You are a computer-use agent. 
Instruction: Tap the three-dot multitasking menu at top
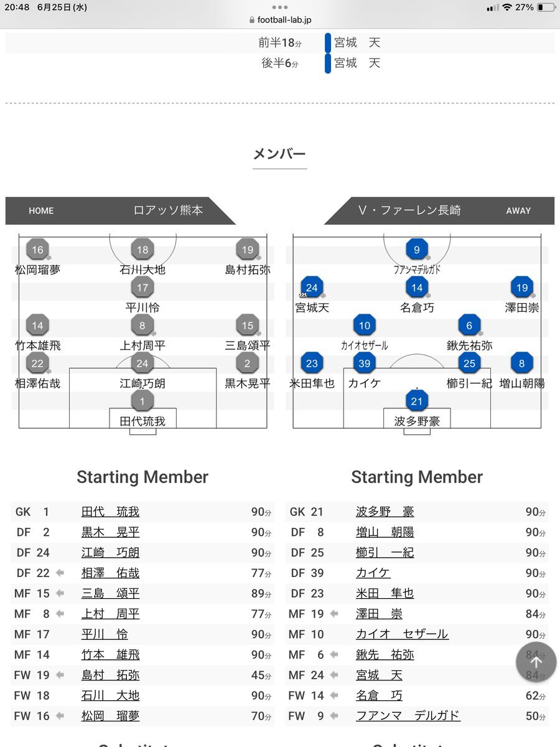click(279, 7)
